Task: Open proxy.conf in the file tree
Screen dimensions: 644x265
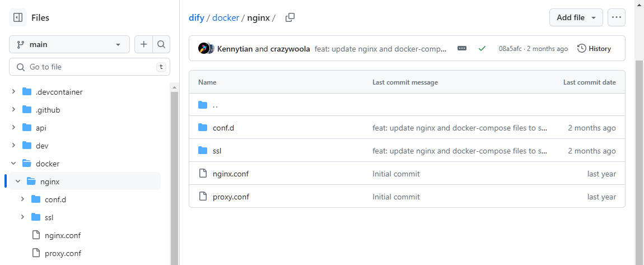Action: click(63, 253)
